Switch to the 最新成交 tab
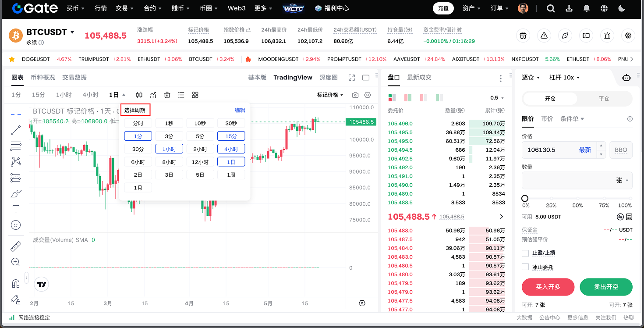The height and width of the screenshot is (328, 644). tap(419, 77)
